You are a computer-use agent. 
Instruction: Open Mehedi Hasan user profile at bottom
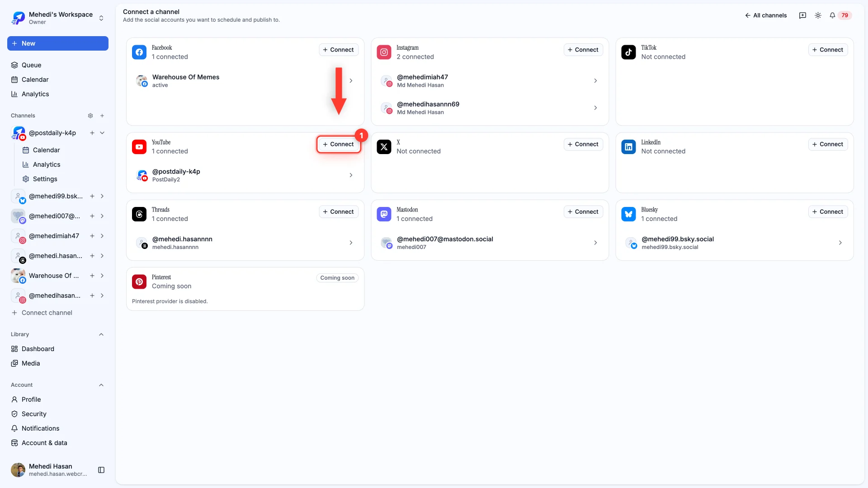coord(50,470)
